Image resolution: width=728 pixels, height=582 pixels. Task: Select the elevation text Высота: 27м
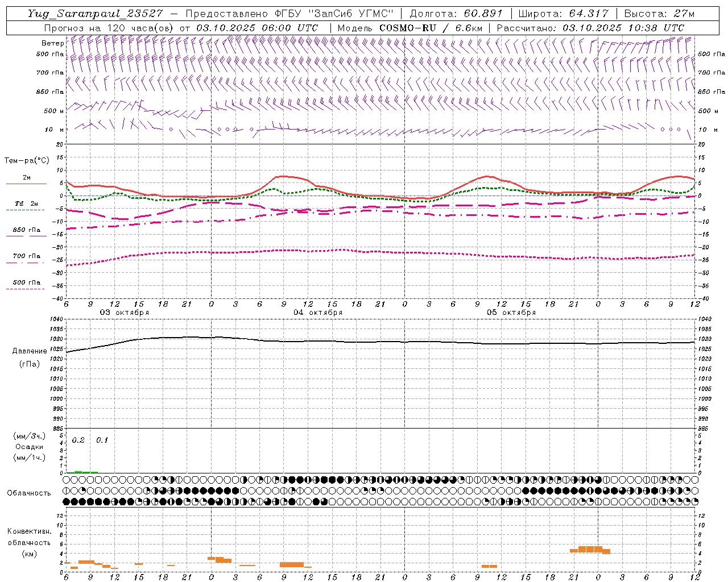[x=659, y=14]
